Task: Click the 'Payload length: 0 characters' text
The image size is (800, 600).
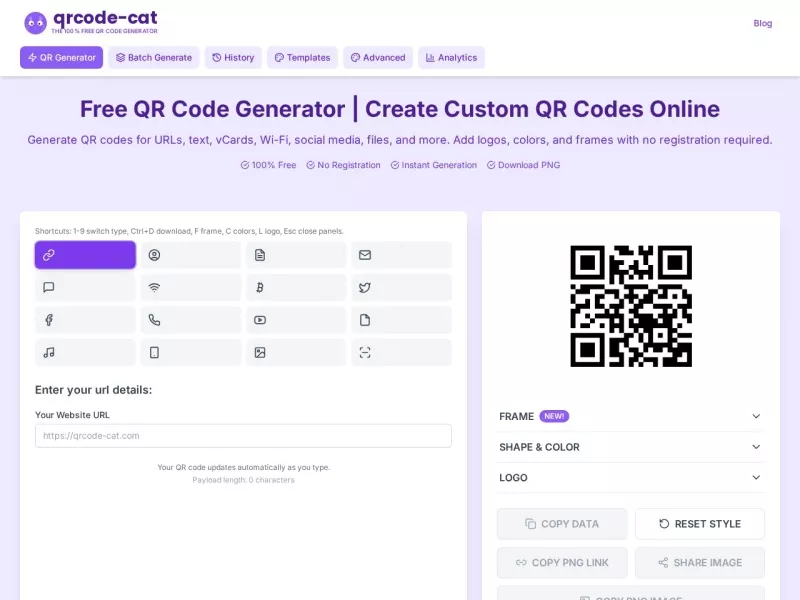Action: 243,480
